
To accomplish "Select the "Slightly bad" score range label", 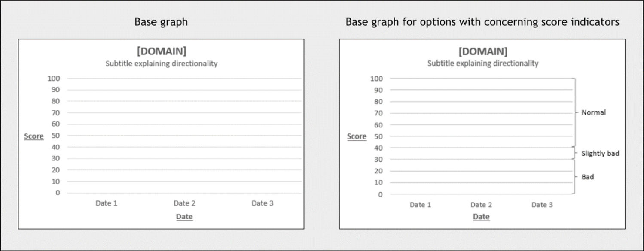I will click(600, 153).
